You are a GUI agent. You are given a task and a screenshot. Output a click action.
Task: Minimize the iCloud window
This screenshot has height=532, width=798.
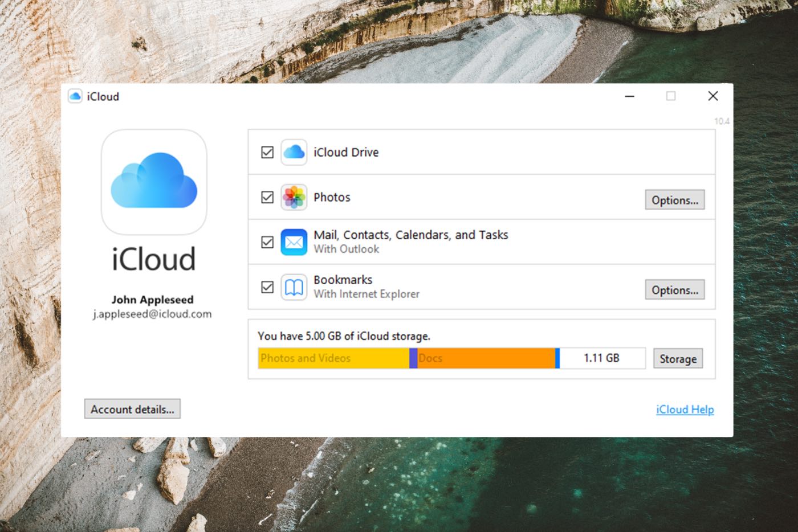coord(629,96)
